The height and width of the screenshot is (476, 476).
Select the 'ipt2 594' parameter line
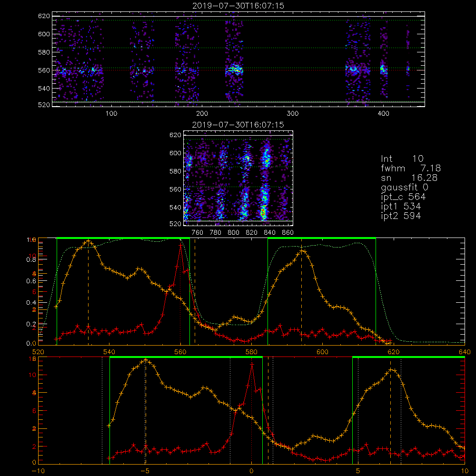tap(401, 216)
